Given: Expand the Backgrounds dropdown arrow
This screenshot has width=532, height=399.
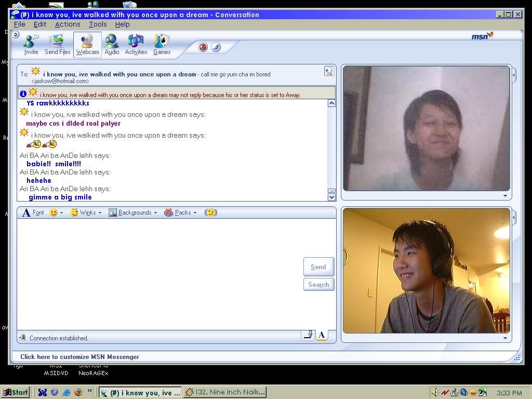Looking at the screenshot, I should tap(155, 212).
